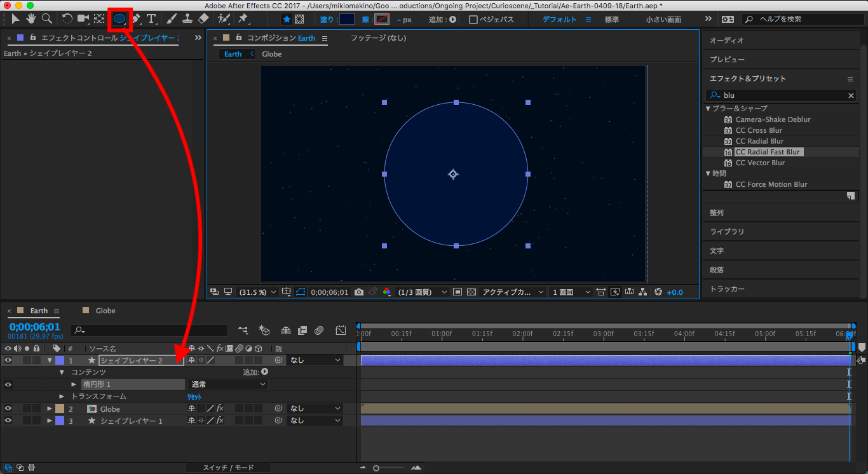
Task: Select the Brush tool
Action: pyautogui.click(x=172, y=19)
